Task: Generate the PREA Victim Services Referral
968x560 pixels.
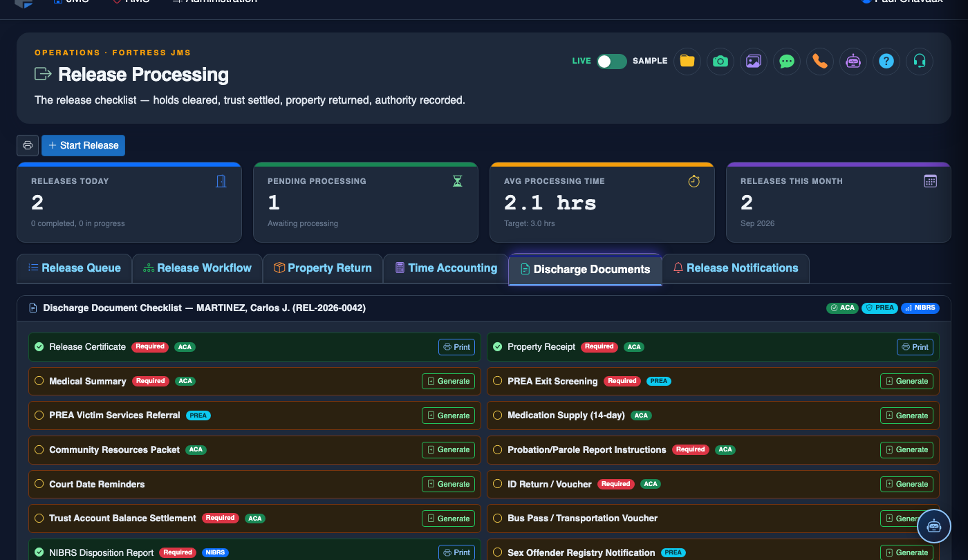Action: 448,416
